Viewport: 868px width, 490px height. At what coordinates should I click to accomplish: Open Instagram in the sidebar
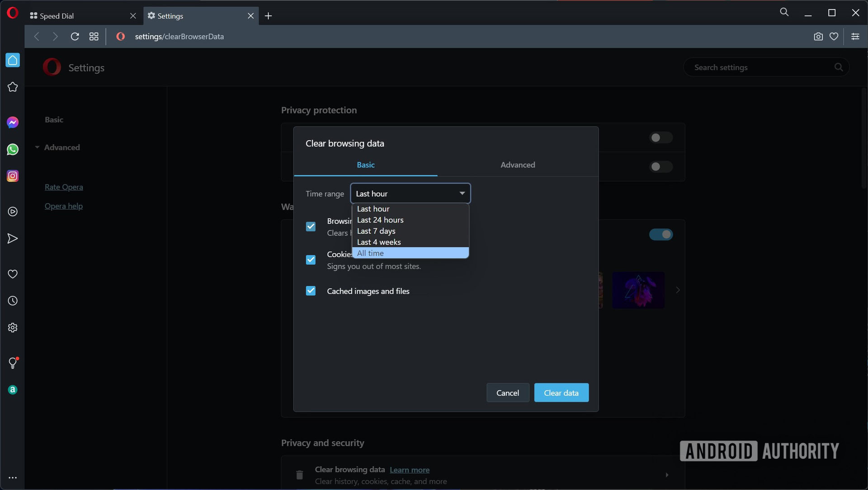tap(13, 176)
